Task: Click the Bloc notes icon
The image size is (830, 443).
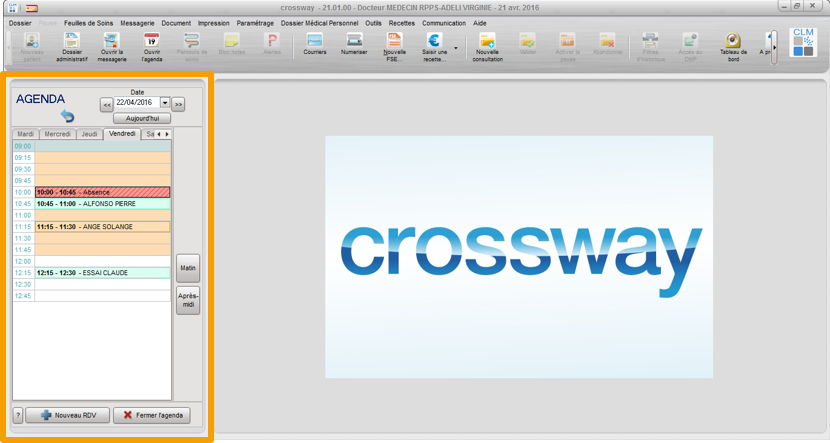Action: click(x=232, y=44)
